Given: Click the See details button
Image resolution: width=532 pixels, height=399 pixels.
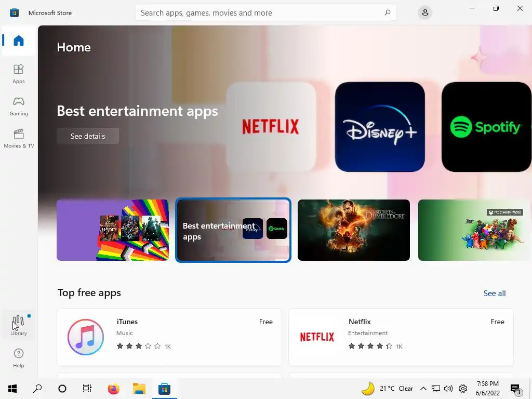Looking at the screenshot, I should coord(88,136).
